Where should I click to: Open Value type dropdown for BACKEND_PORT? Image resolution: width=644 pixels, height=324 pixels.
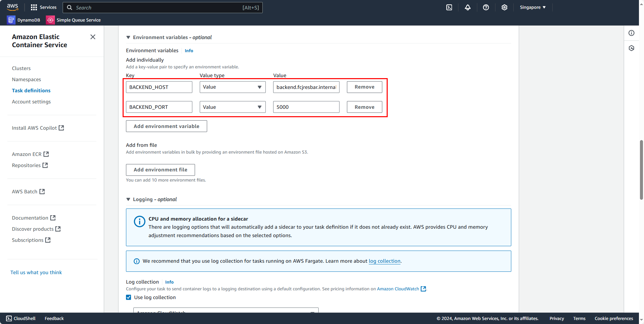232,107
